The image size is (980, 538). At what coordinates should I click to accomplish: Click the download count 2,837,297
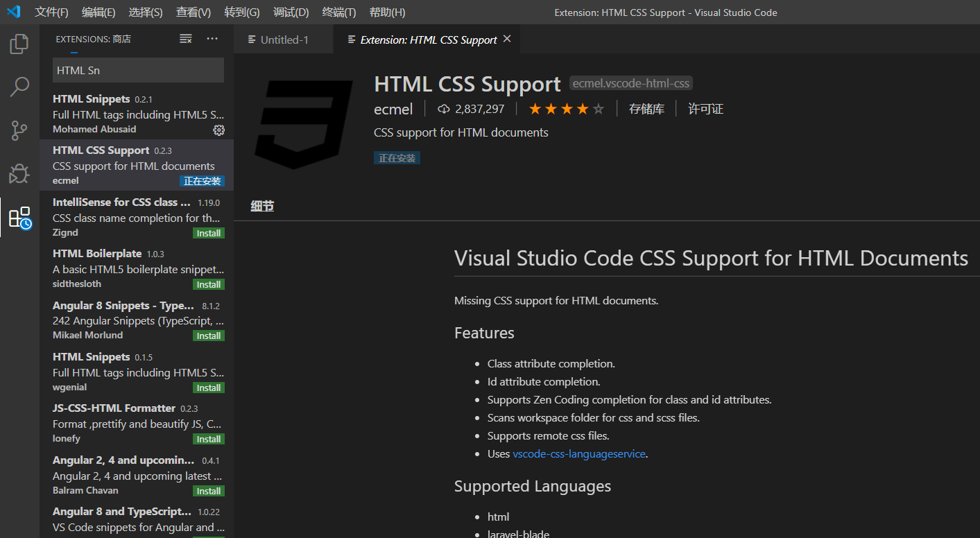coord(471,109)
